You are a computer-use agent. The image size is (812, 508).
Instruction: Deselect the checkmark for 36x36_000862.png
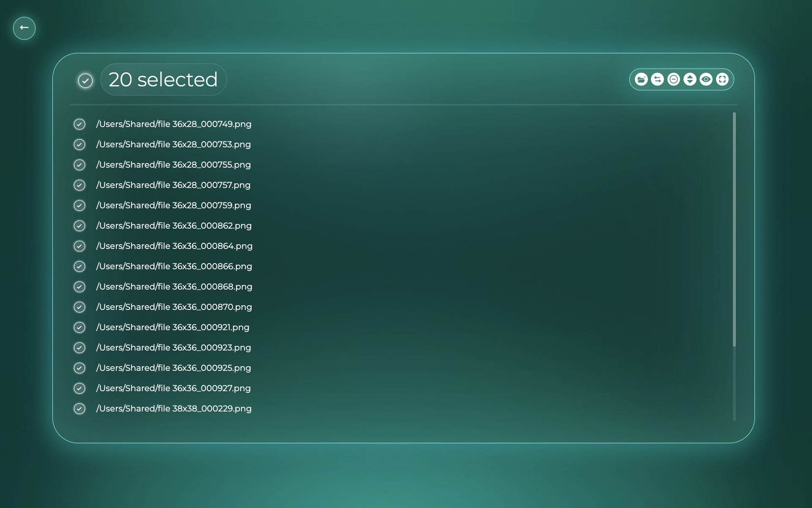pos(80,226)
